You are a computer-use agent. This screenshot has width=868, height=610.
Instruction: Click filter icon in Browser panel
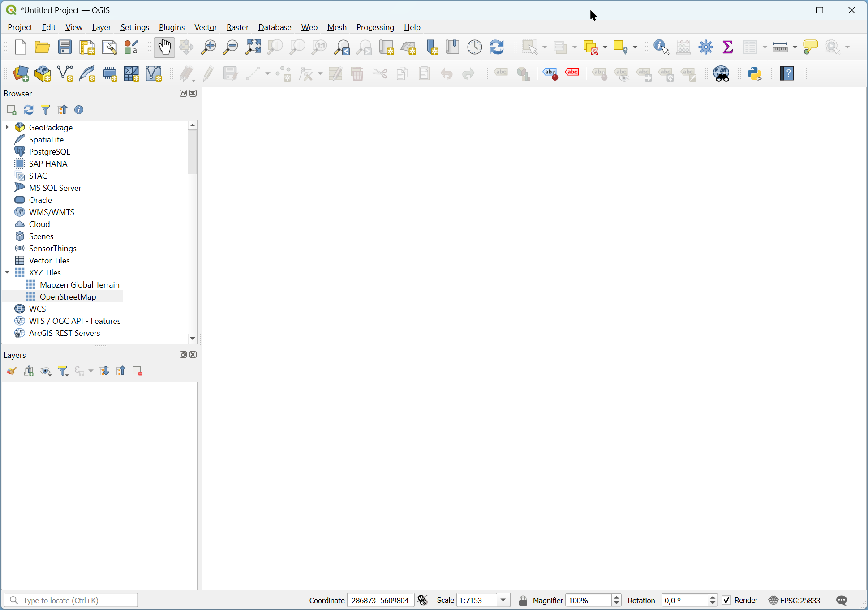pyautogui.click(x=45, y=110)
